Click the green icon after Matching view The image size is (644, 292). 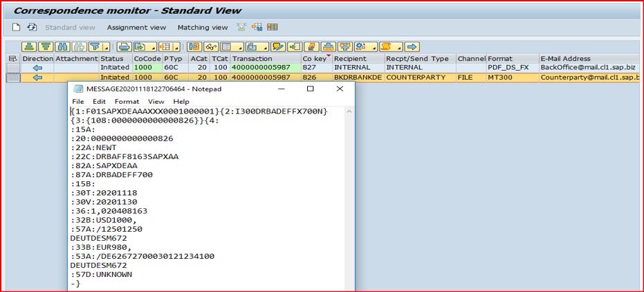pos(241,27)
